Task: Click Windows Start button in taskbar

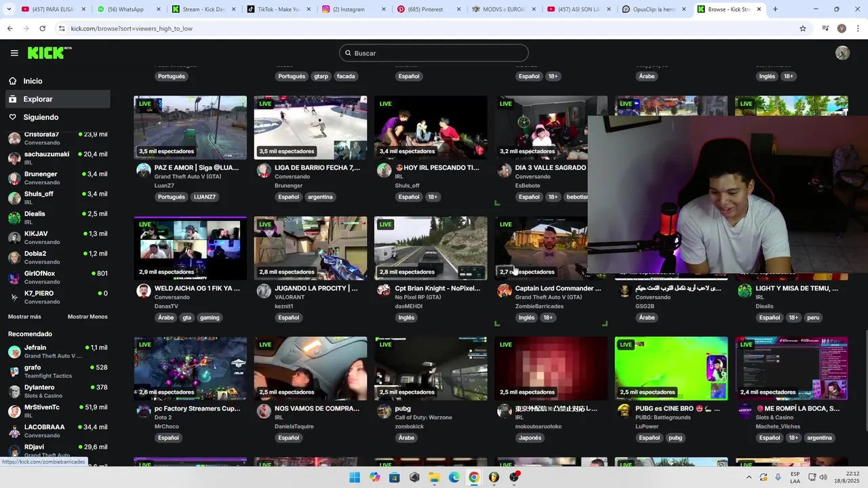Action: click(355, 477)
